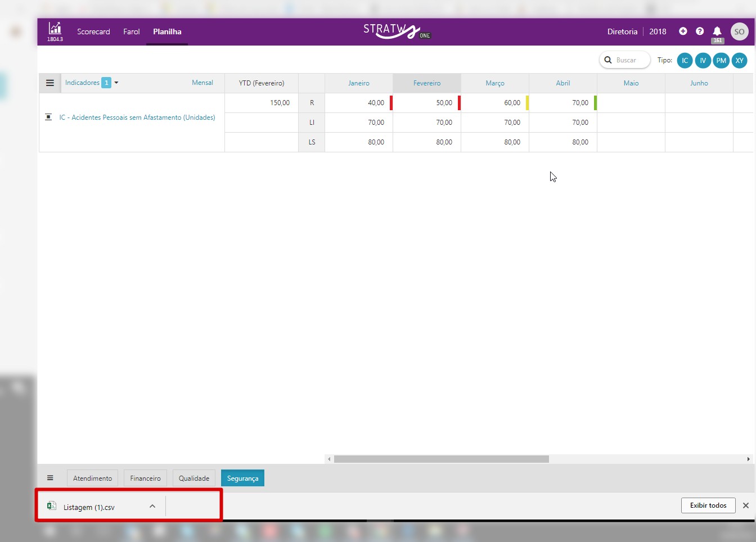Image resolution: width=756 pixels, height=542 pixels.
Task: Open the Scorecard view
Action: (93, 31)
